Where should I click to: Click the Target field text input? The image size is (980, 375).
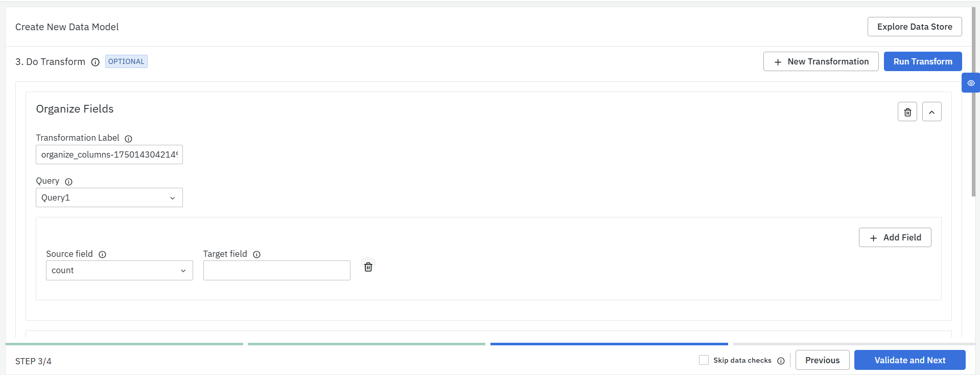(x=277, y=271)
